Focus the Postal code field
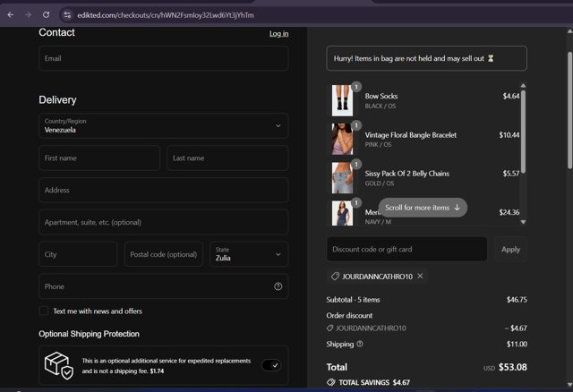This screenshot has width=573, height=392. click(164, 254)
